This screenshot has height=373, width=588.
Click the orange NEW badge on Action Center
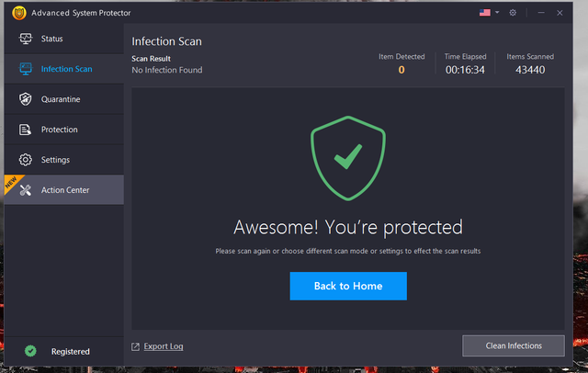[11, 182]
